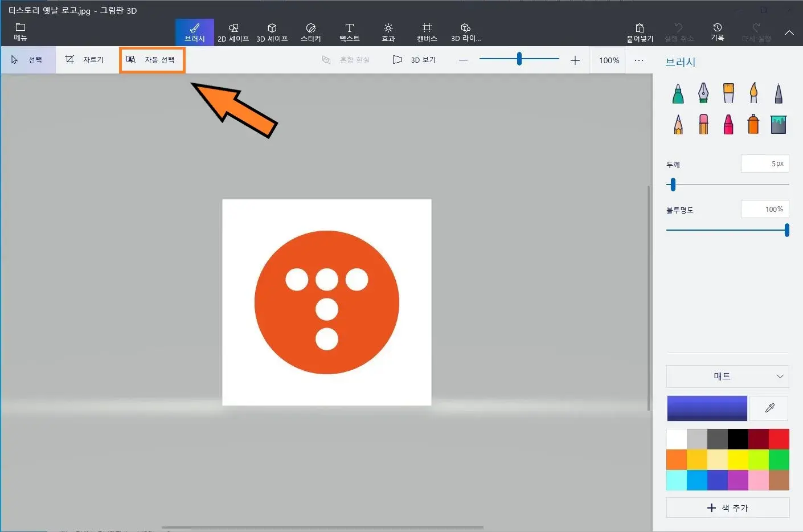Choose the pink color swatch
The width and height of the screenshot is (803, 532).
(x=759, y=480)
